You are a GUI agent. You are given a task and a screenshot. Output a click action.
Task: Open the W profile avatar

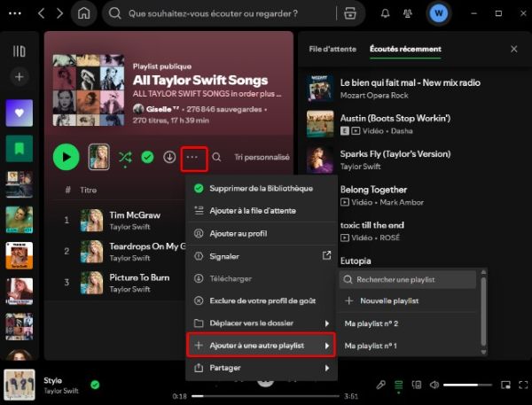[438, 13]
